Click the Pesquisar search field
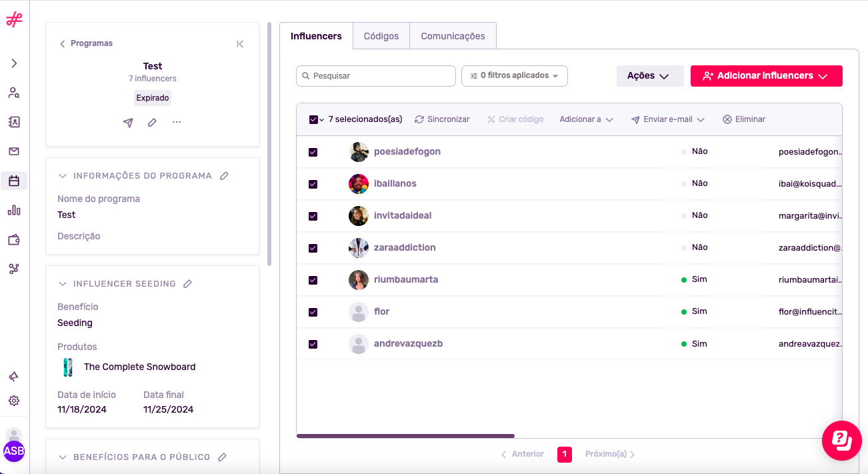The image size is (868, 474). pos(376,76)
